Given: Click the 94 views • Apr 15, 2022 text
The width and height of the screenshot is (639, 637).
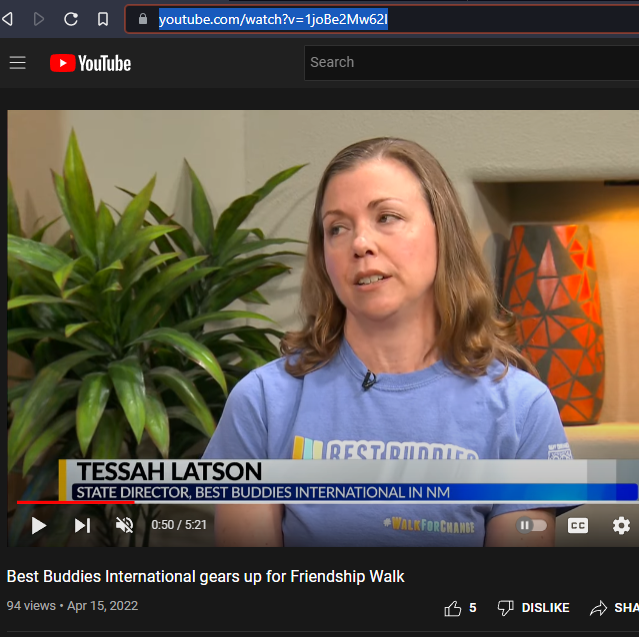Looking at the screenshot, I should [x=72, y=606].
